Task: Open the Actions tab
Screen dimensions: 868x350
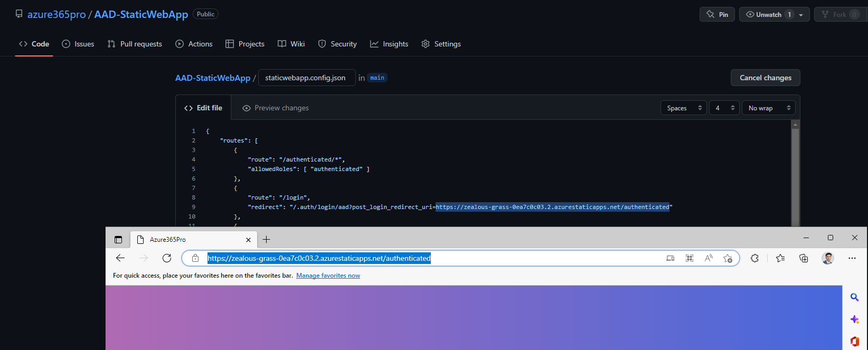Action: 194,44
